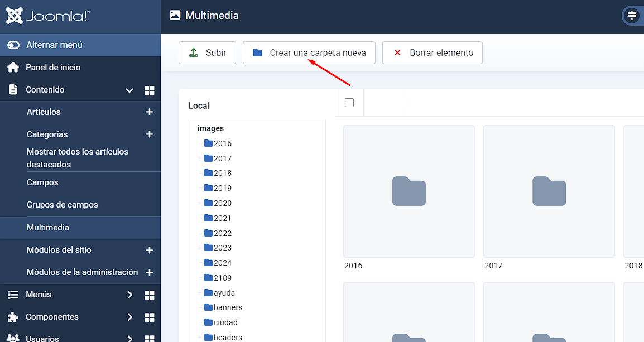Open the Menús dashboard grid icon

(x=149, y=295)
